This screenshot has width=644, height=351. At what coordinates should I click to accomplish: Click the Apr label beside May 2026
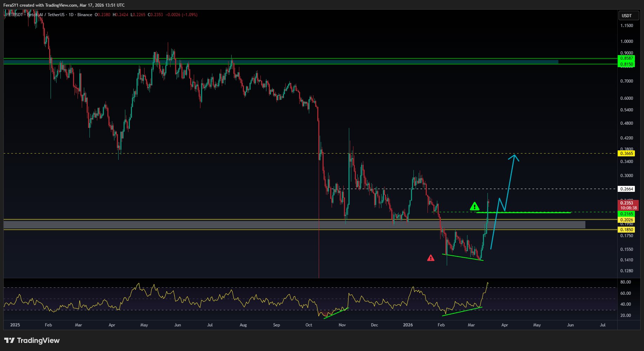click(x=504, y=325)
